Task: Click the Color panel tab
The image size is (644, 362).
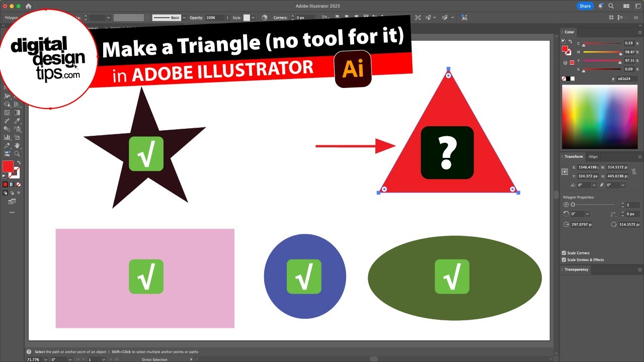Action: click(569, 32)
